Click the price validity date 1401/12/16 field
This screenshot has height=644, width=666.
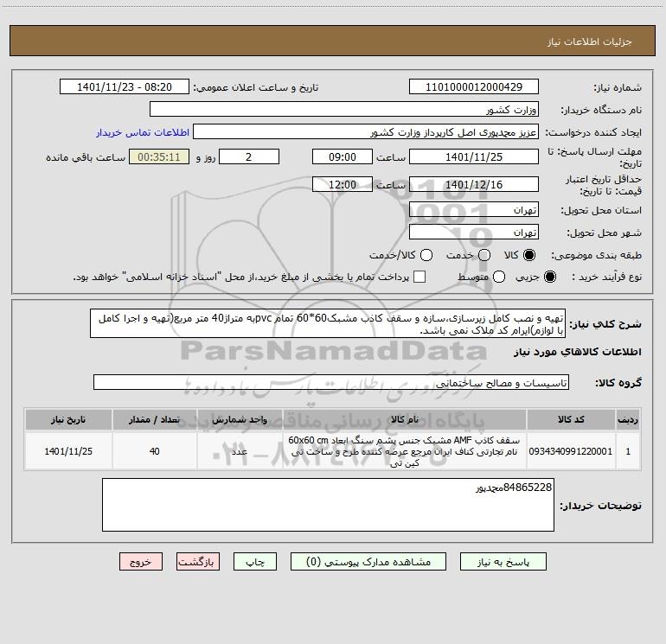pyautogui.click(x=474, y=184)
